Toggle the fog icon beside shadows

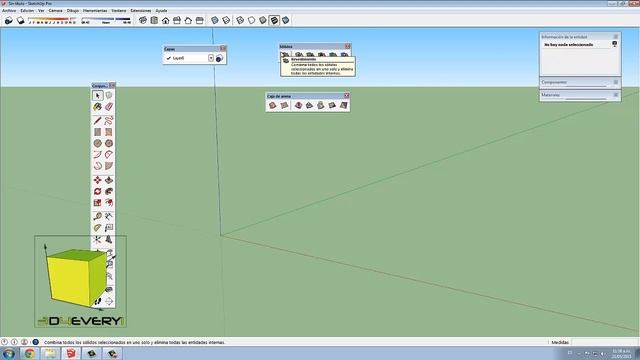pos(20,20)
